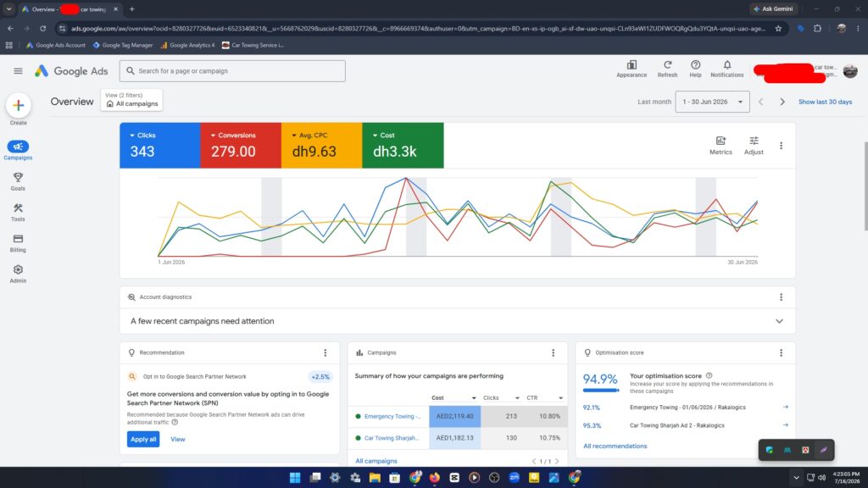Open the Campaigns sidebar section
This screenshot has height=488, width=868.
point(19,150)
